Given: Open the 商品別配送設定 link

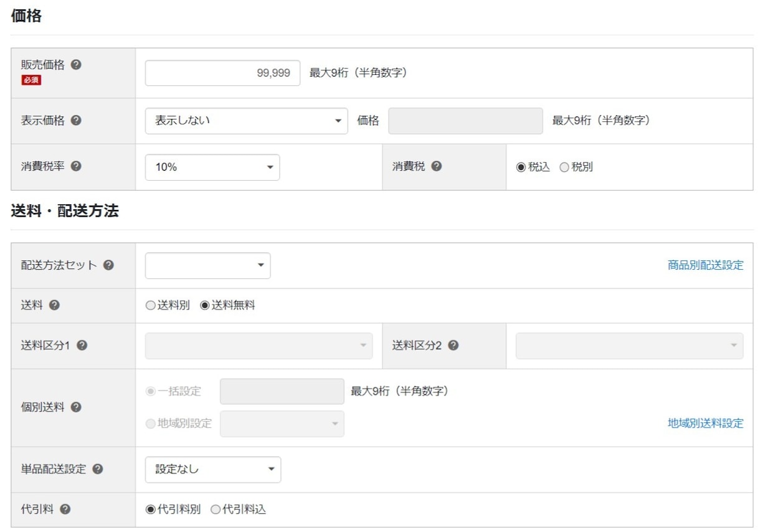Looking at the screenshot, I should (705, 265).
